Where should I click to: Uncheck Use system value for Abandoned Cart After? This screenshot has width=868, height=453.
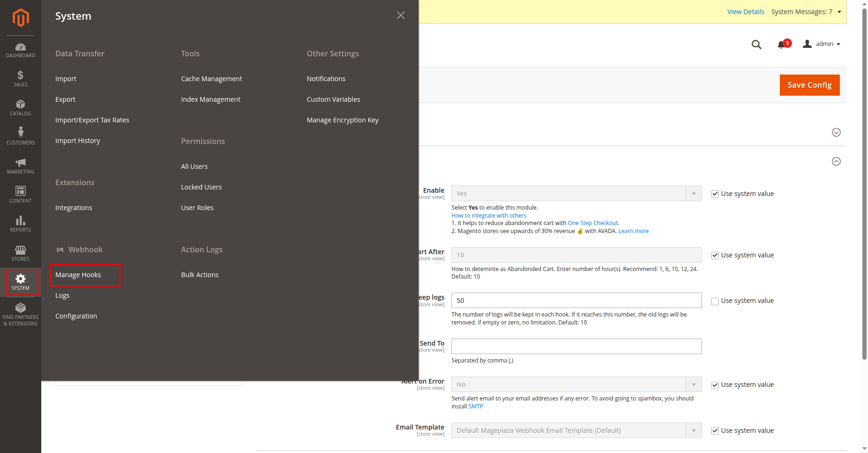[x=715, y=256]
